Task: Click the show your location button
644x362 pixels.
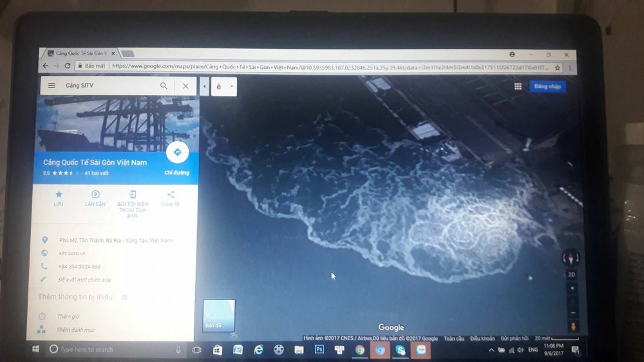Action: pyautogui.click(x=572, y=289)
